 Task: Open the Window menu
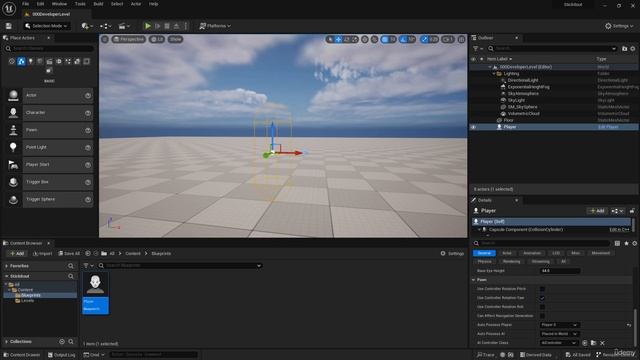60,4
